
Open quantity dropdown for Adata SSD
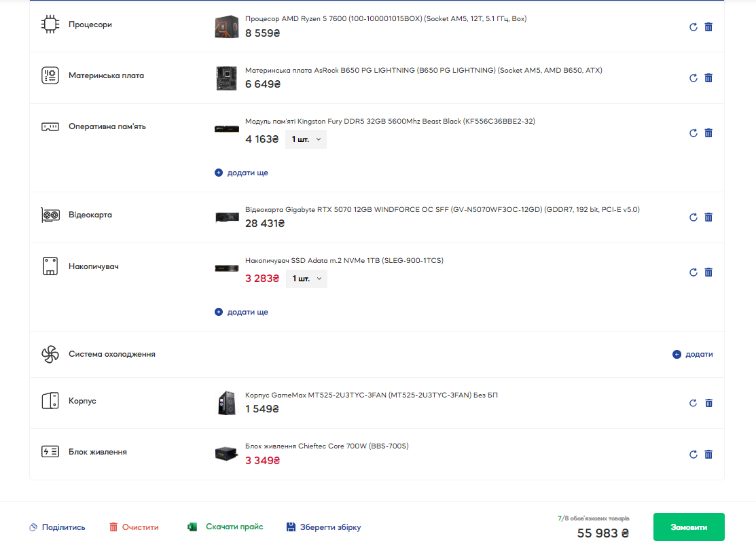306,279
